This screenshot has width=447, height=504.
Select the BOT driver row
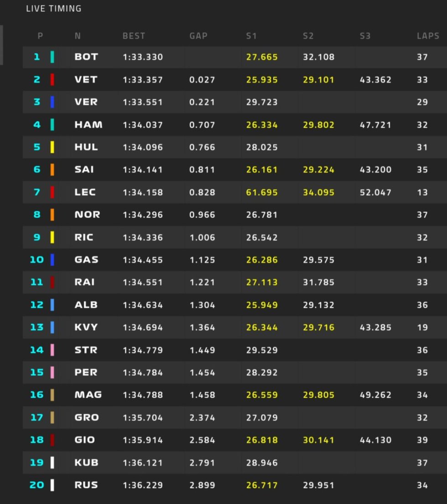(234, 57)
